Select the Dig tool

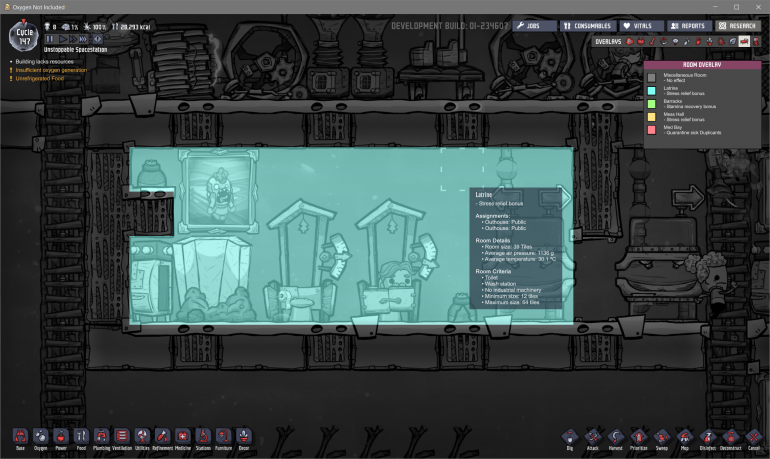click(570, 437)
